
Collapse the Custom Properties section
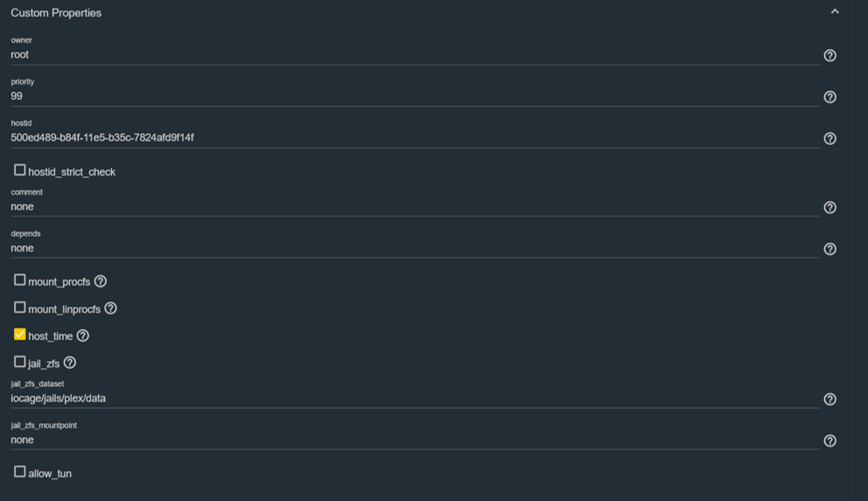pos(835,12)
